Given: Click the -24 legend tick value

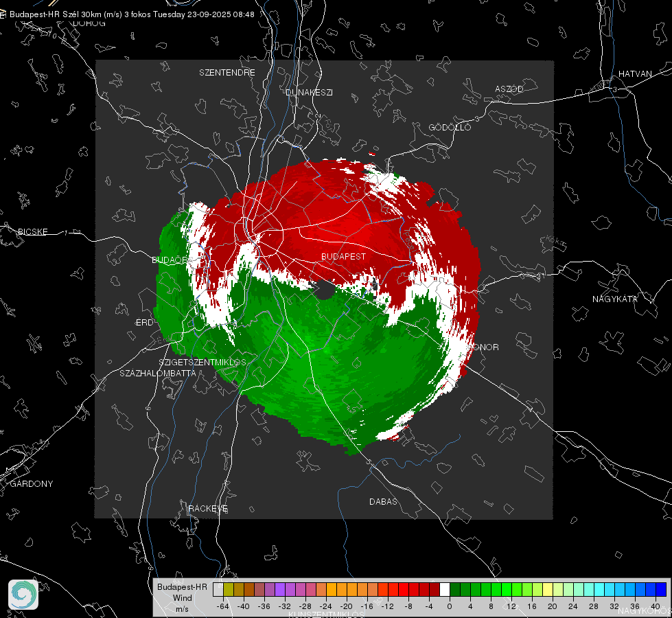Looking at the screenshot, I should tap(326, 606).
